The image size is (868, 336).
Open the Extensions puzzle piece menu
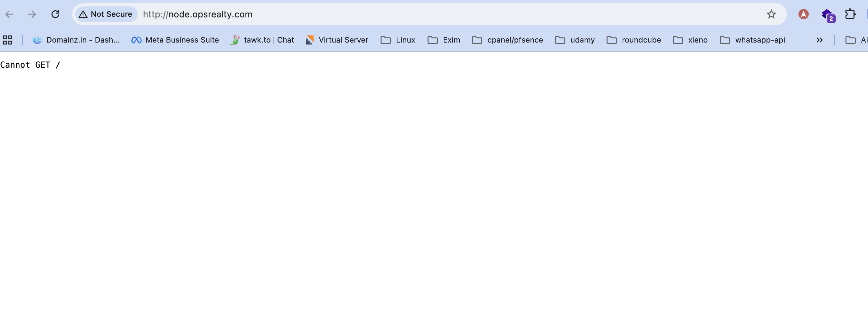click(850, 14)
